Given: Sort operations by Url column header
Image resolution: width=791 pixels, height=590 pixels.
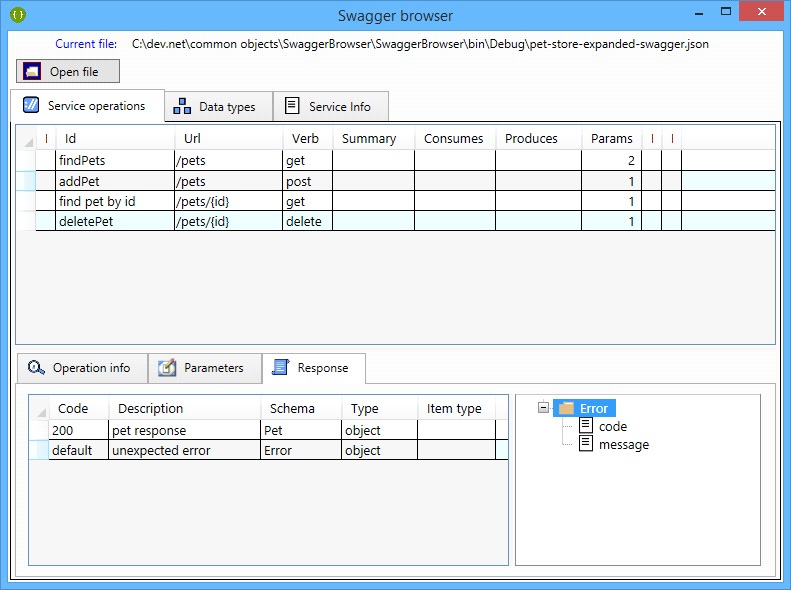Looking at the screenshot, I should pos(229,139).
